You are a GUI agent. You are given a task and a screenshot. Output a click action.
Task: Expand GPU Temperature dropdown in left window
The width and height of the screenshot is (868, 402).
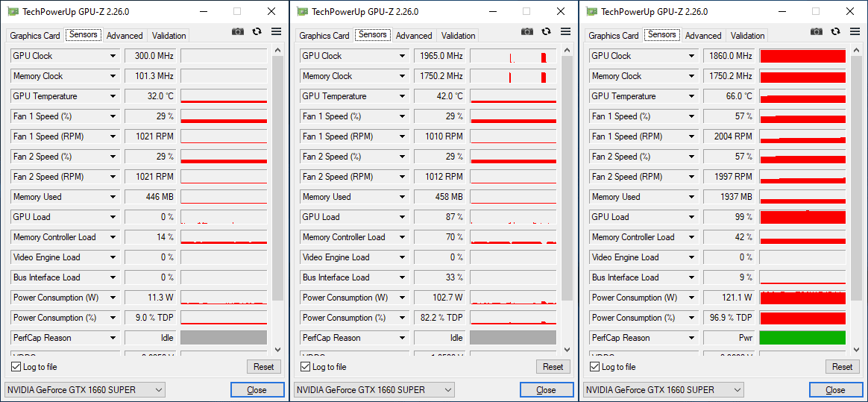pyautogui.click(x=113, y=96)
